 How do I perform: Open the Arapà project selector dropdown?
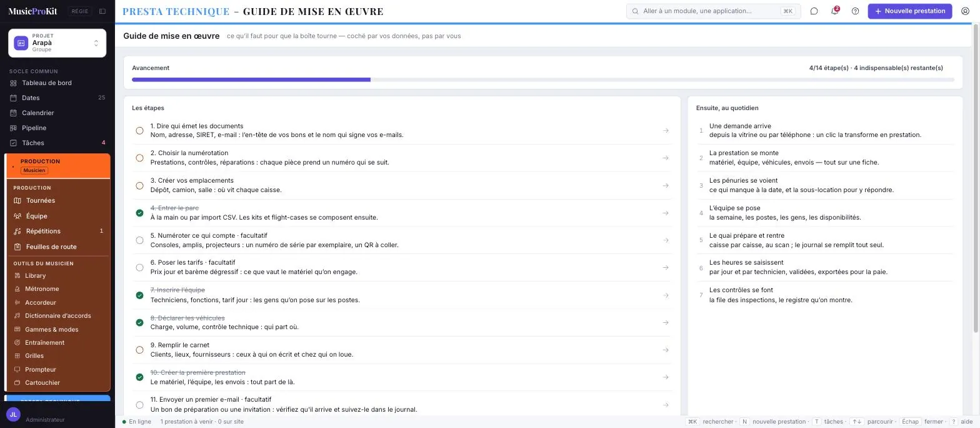tap(57, 43)
